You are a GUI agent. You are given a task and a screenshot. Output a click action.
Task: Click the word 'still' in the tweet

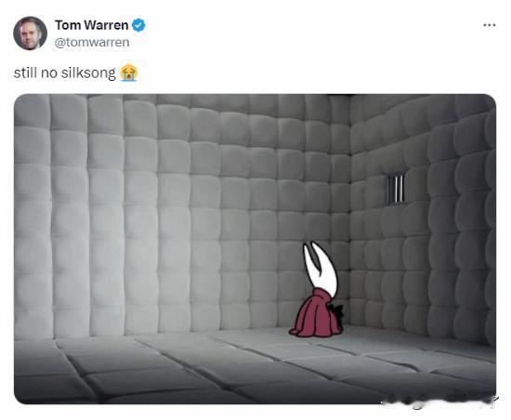pos(25,72)
